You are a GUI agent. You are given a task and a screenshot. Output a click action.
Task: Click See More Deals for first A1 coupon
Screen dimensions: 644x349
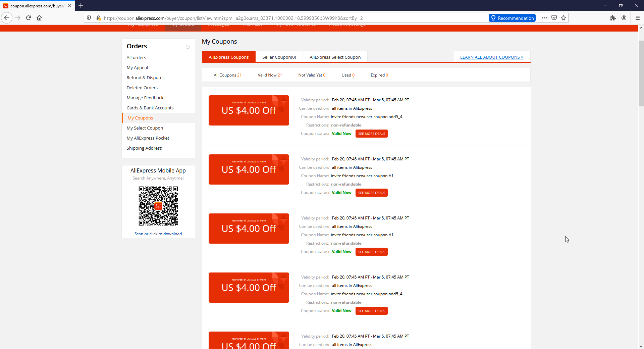372,193
